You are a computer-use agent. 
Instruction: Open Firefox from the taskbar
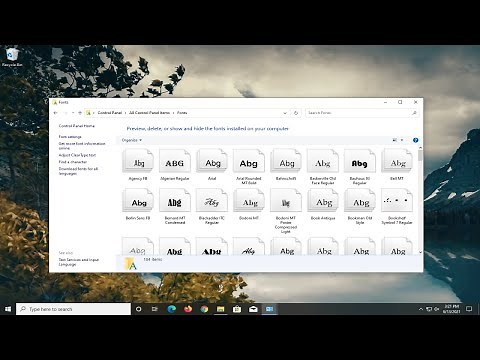click(188, 309)
